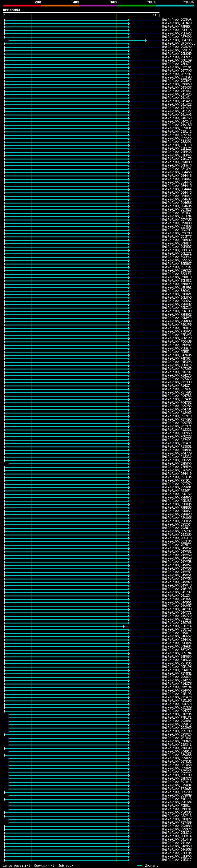
Task: Select the UniRef100_C0PAQ4 label
Action: click(177, 646)
